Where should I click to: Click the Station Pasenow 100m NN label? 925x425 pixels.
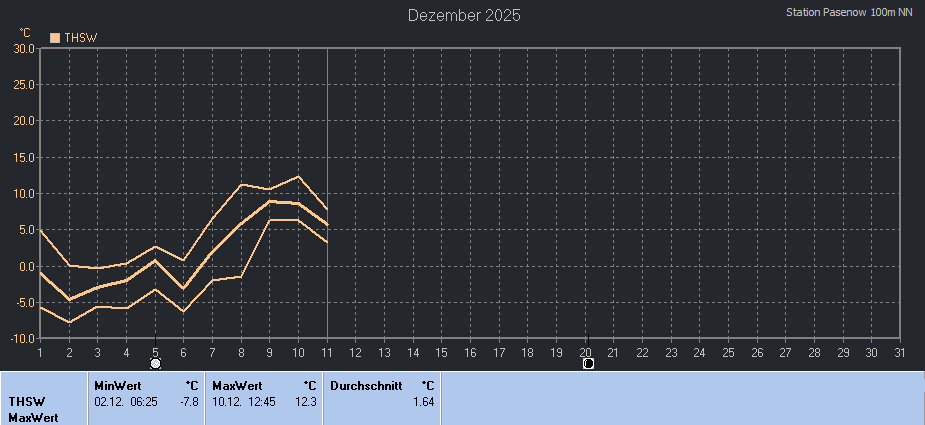(x=849, y=13)
